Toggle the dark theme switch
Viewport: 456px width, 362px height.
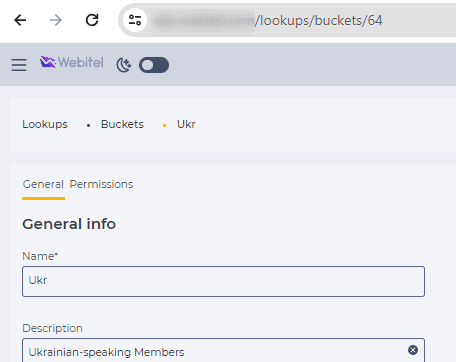(x=154, y=65)
